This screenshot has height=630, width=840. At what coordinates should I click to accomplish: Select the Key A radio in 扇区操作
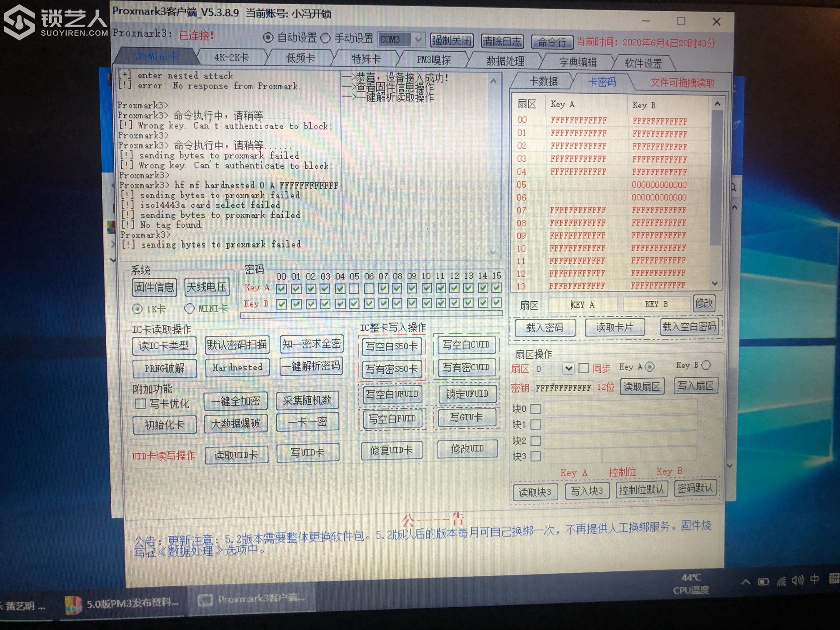click(x=650, y=367)
